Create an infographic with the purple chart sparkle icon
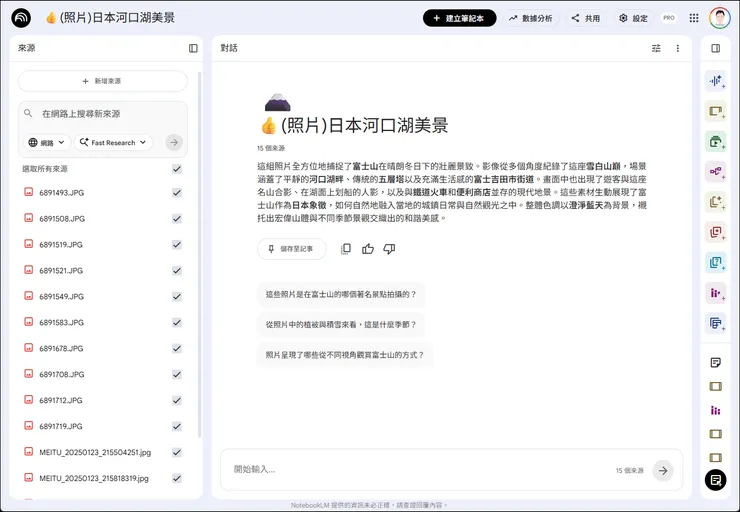740x512 pixels. 716,293
